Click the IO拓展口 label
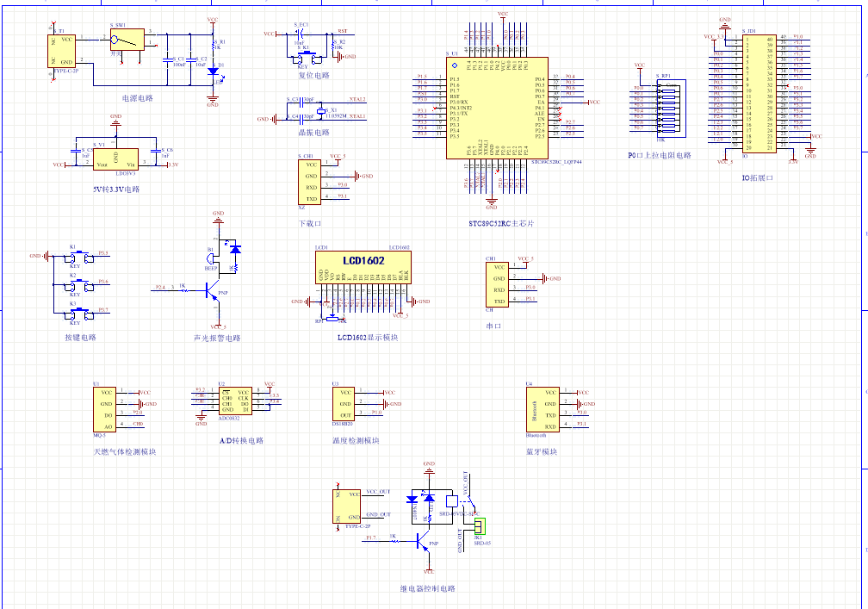 coord(757,178)
